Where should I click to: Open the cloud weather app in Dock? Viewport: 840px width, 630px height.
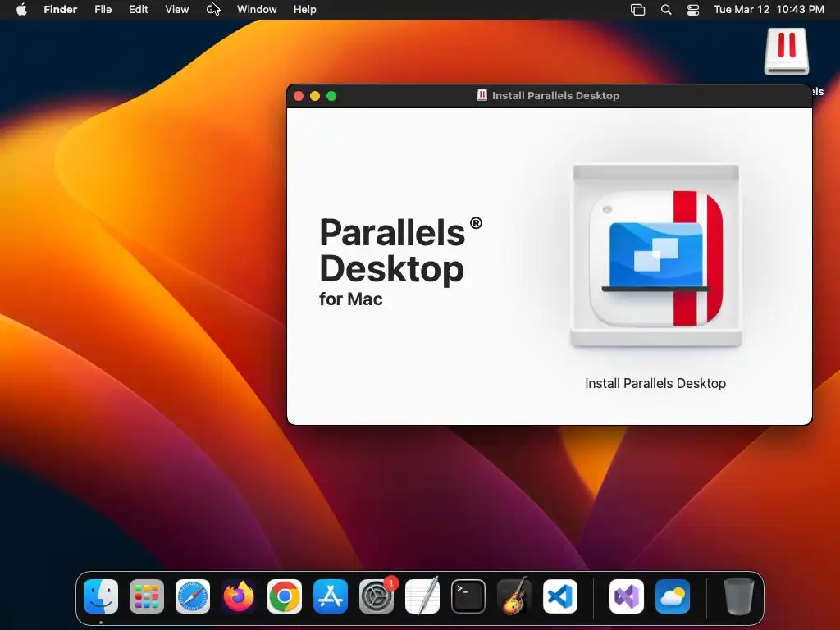pyautogui.click(x=673, y=596)
